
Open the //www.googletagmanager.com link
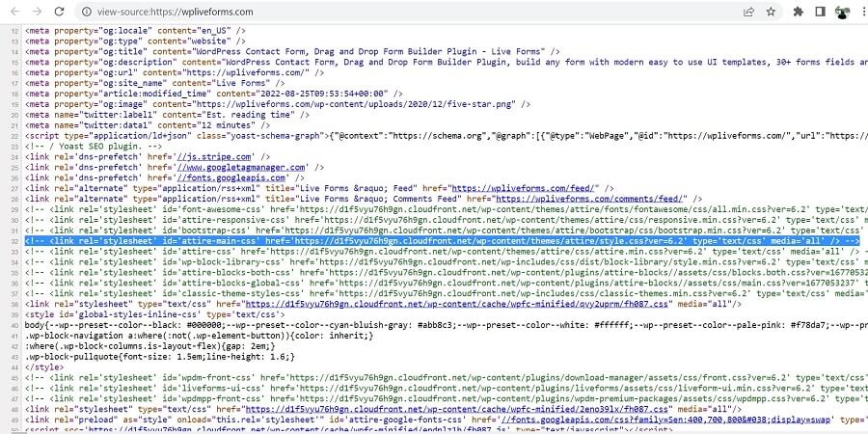241,167
